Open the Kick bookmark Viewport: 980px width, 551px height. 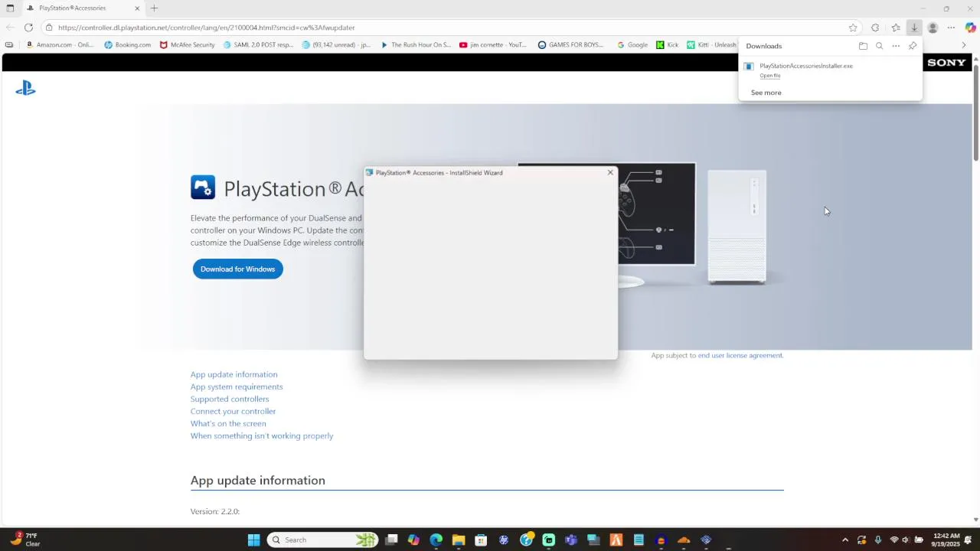coord(668,45)
